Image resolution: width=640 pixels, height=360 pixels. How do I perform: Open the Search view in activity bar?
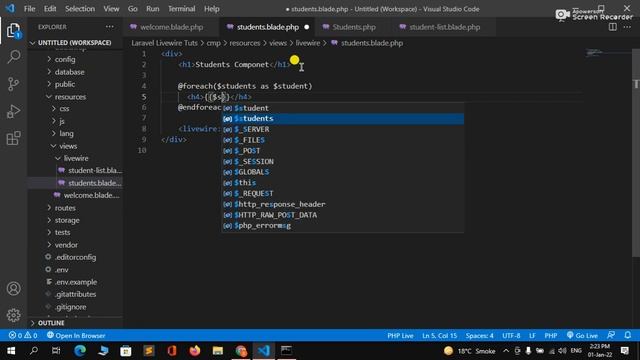[x=13, y=57]
